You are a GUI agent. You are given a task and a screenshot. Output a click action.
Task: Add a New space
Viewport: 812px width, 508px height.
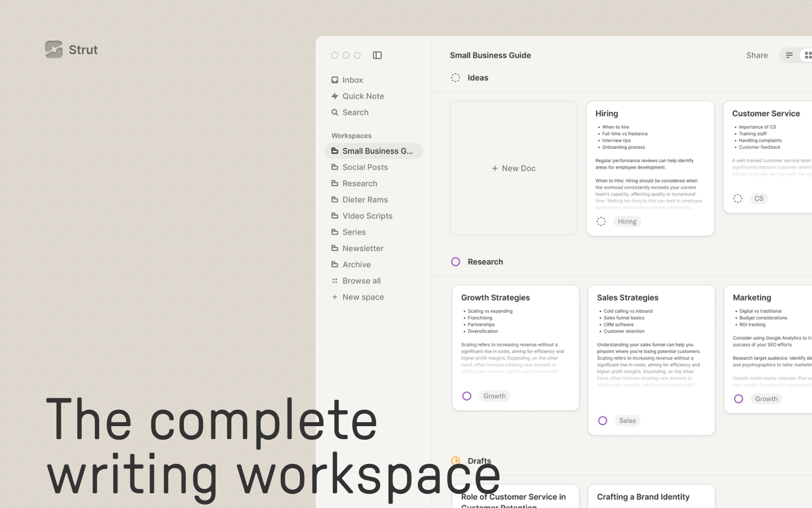[363, 297]
